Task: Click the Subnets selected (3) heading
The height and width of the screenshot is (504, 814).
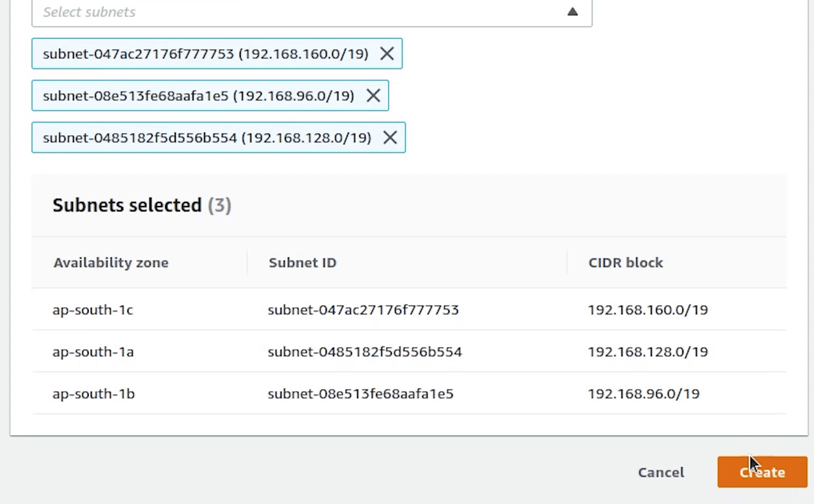Action: 142,205
